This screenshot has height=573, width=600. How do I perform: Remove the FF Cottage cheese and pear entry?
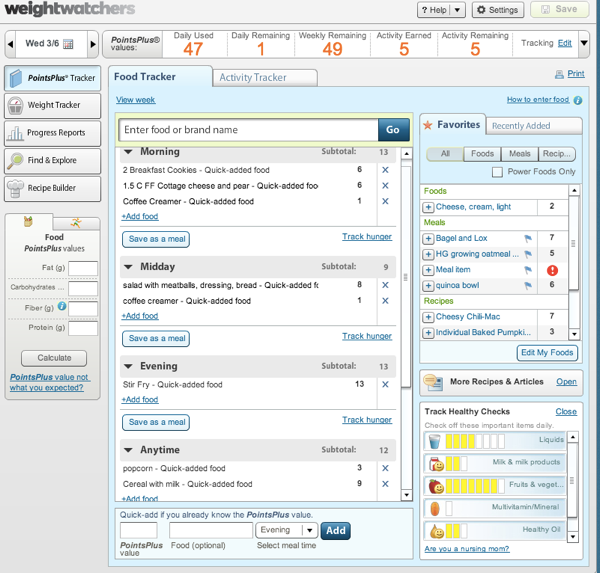coord(385,186)
